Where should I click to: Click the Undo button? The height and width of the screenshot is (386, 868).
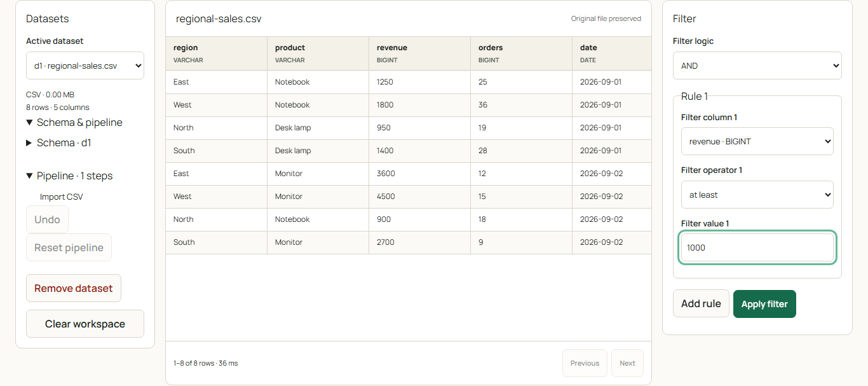tap(47, 219)
